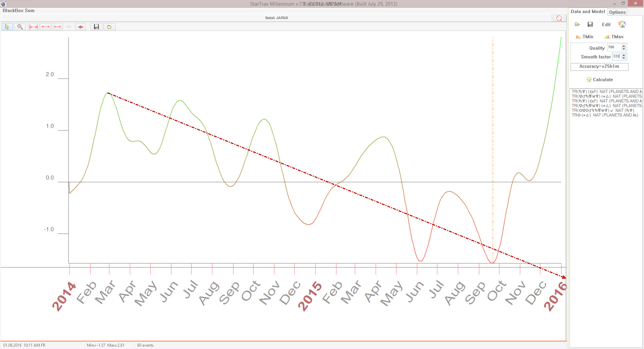
Task: Click the red refresh icon beside Natal bar
Action: [x=559, y=18]
